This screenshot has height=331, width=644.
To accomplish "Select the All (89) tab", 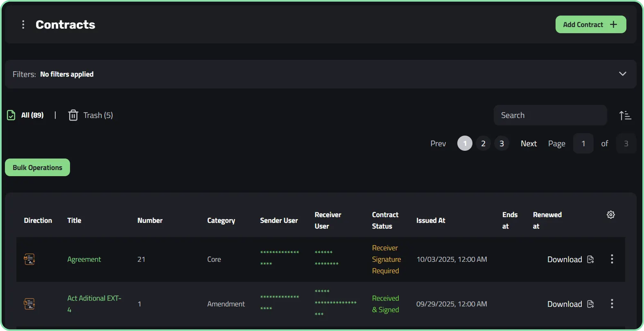I will click(32, 115).
